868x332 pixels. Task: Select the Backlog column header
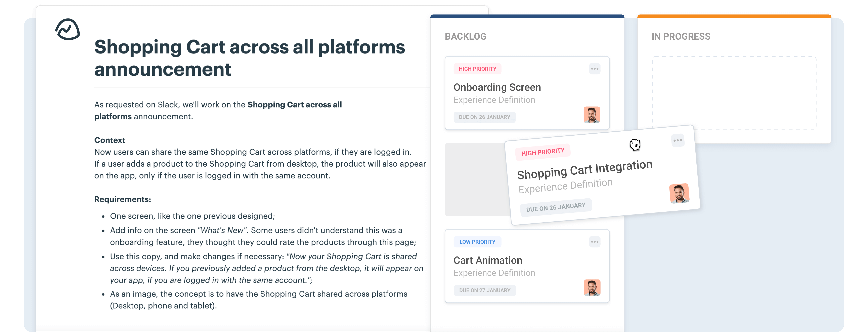click(465, 36)
